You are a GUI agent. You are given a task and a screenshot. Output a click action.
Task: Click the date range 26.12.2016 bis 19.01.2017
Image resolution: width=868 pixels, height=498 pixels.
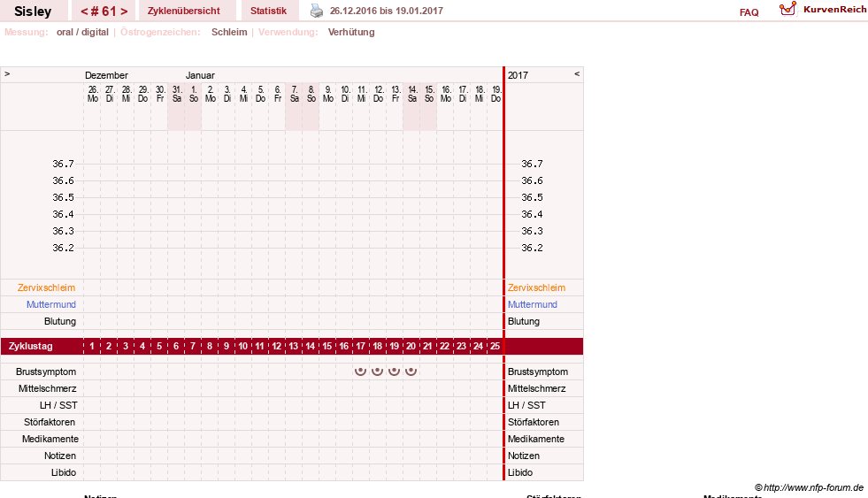click(387, 11)
